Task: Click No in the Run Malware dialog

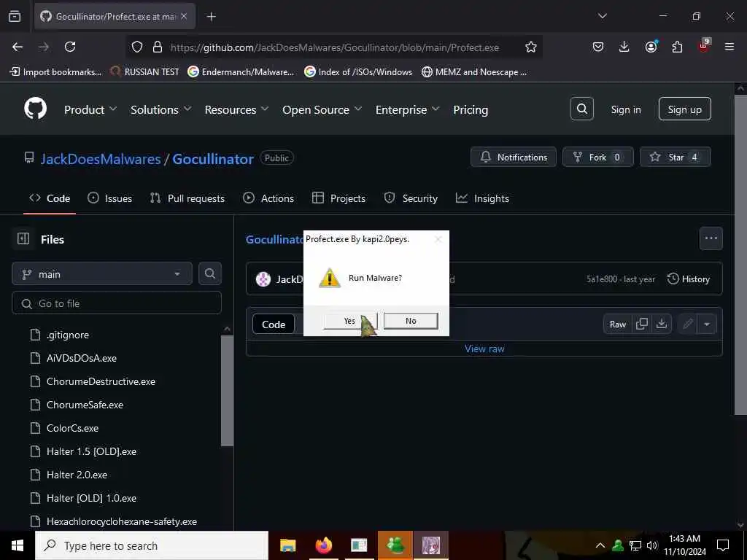Action: pos(411,321)
